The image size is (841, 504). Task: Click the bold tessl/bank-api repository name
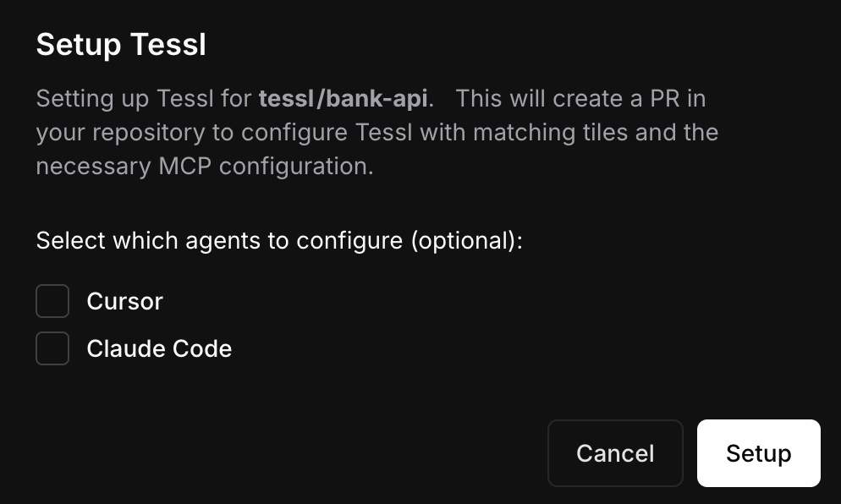point(343,98)
